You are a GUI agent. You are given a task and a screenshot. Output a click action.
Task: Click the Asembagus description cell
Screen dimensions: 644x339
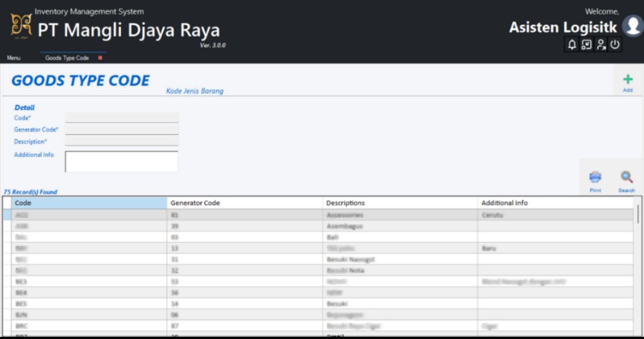(400, 226)
